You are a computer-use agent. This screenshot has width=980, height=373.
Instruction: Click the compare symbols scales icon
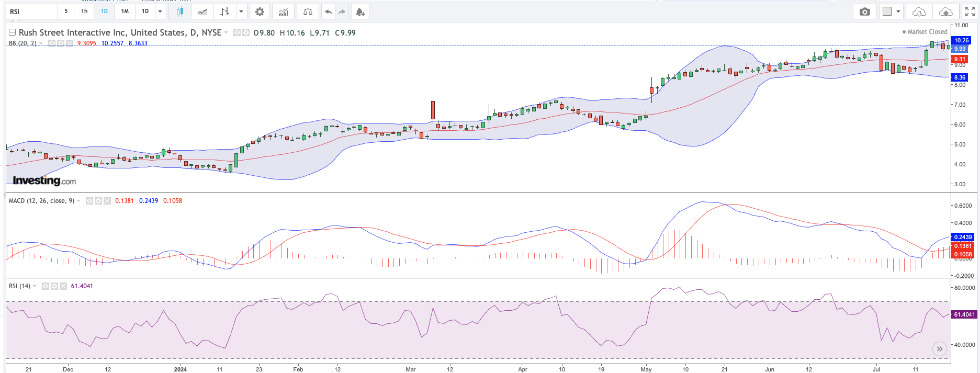308,12
